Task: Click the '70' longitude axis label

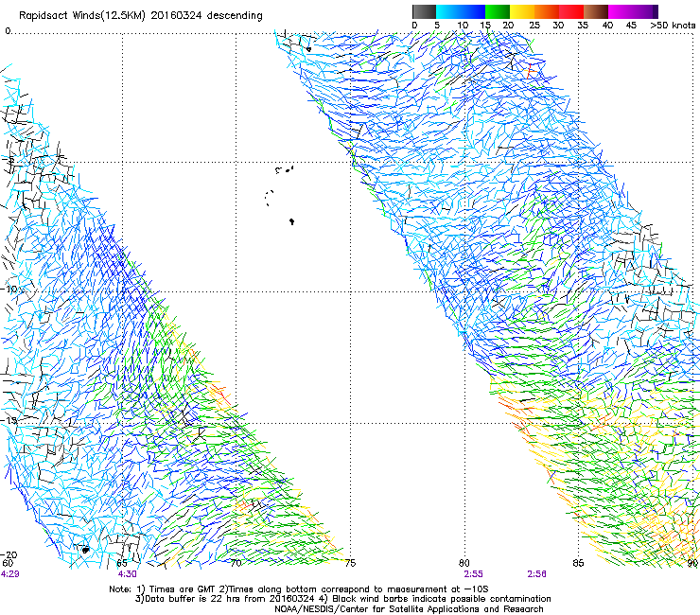Action: click(236, 563)
